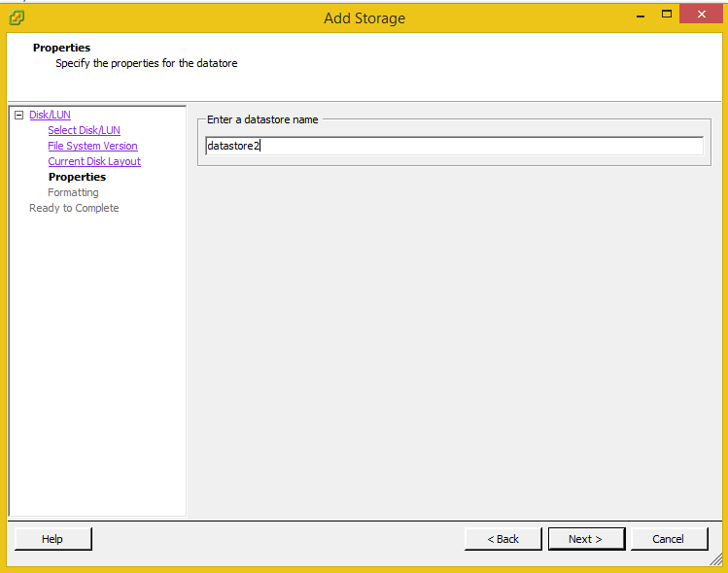Viewport: 728px width, 573px height.
Task: Click the resize grip in bottom corner
Action: coord(715,560)
